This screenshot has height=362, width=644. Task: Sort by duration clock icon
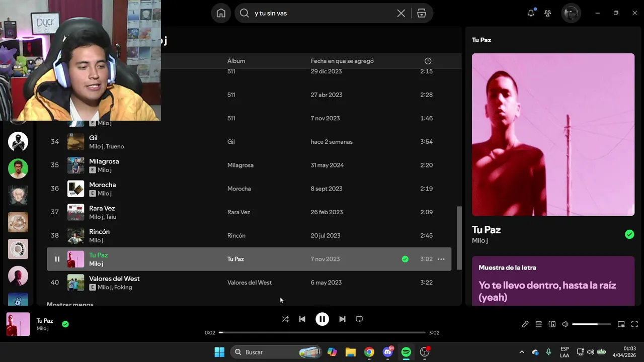click(428, 61)
